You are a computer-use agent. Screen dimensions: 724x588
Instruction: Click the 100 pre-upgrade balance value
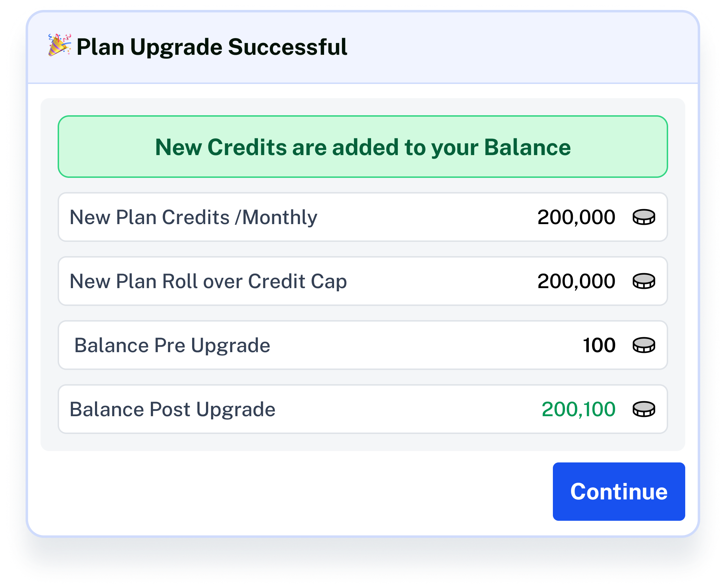coord(599,345)
